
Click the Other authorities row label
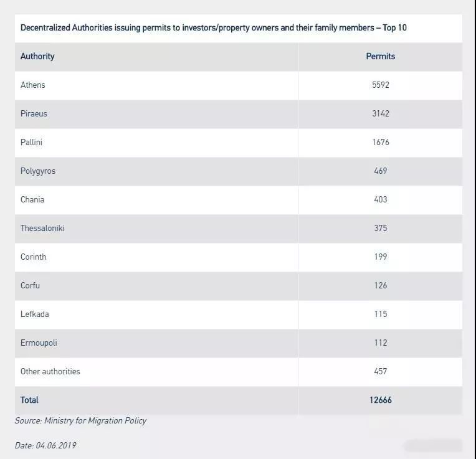click(50, 371)
